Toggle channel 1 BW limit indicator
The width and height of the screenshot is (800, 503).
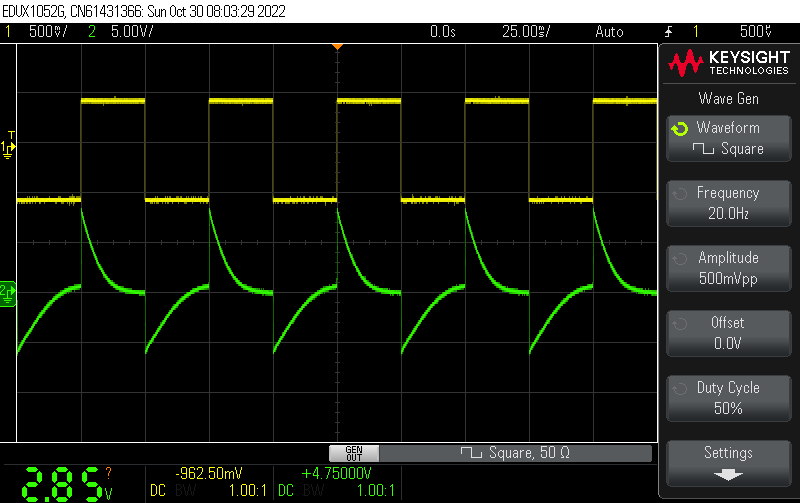[187, 491]
